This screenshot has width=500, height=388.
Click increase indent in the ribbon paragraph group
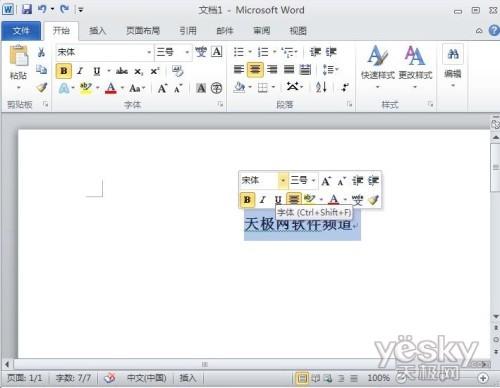(331, 52)
